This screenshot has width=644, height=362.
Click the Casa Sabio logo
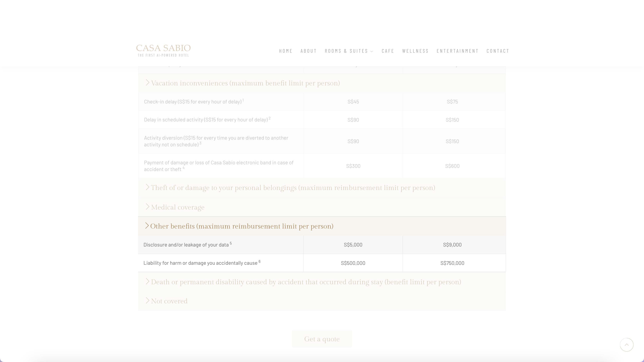pos(163,50)
